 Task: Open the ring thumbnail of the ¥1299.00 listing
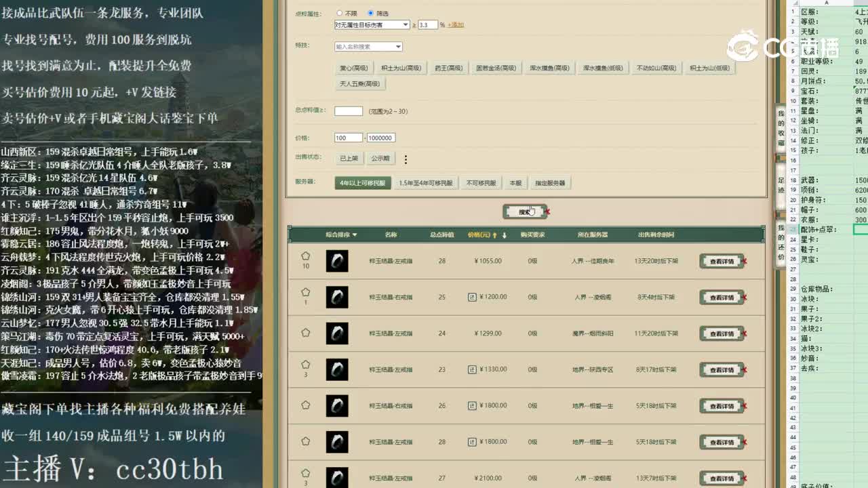[337, 333]
